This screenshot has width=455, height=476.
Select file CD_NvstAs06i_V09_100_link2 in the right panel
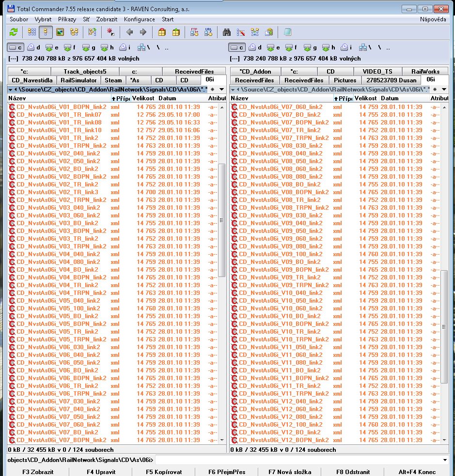coord(335,254)
